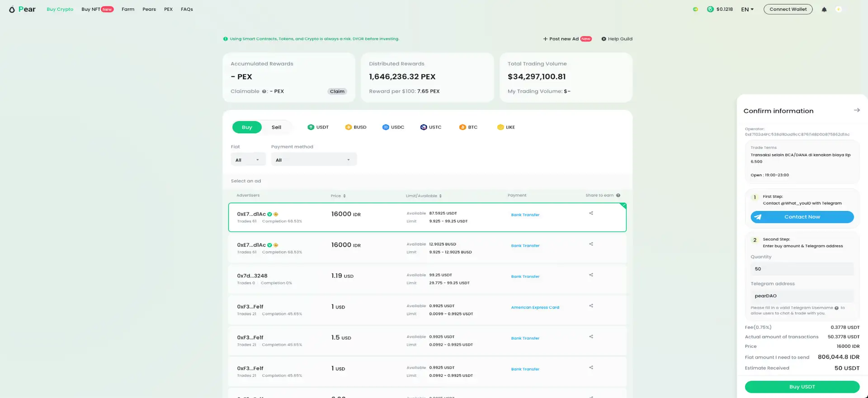
Task: Click the Contact Now Telegram button
Action: [802, 217]
